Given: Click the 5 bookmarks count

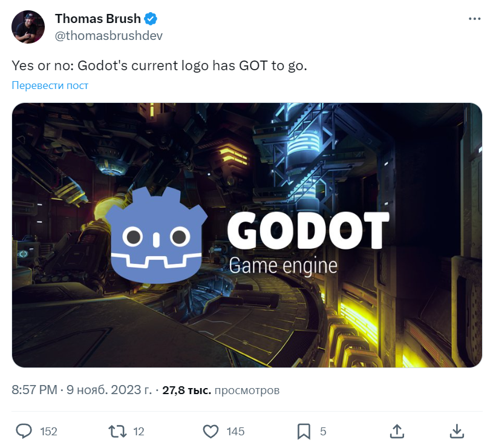Looking at the screenshot, I should pyautogui.click(x=323, y=432).
